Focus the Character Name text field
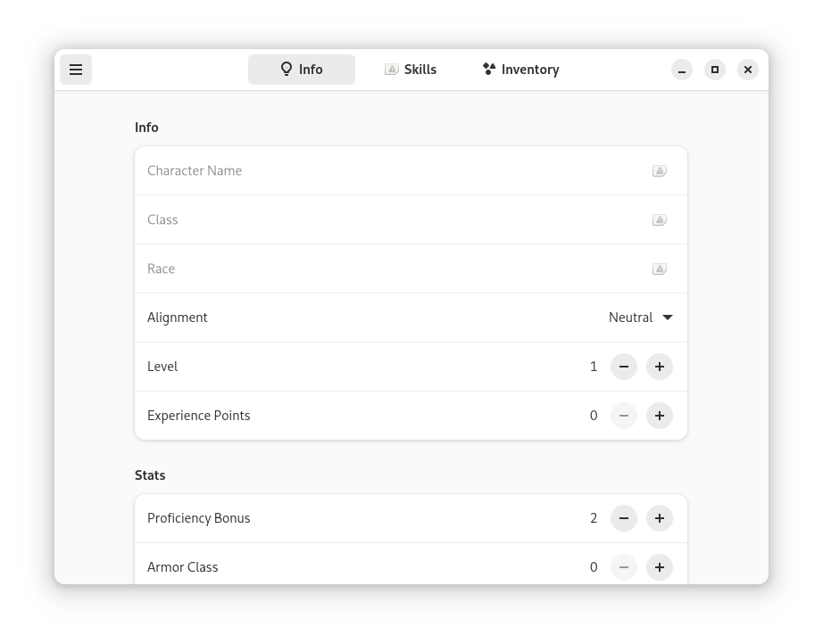823x644 pixels. 411,171
